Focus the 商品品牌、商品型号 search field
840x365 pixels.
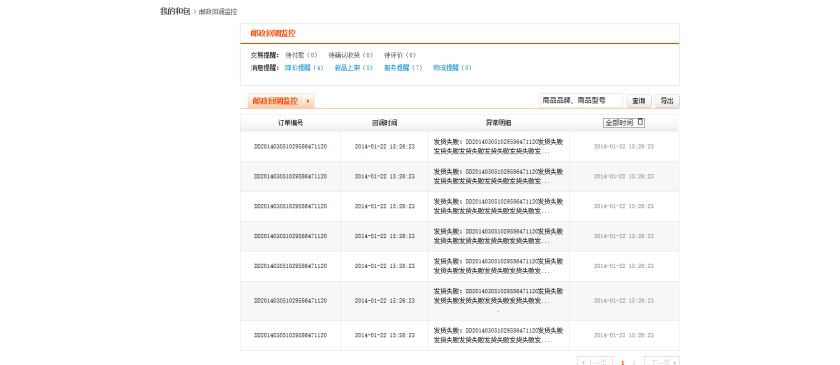581,100
